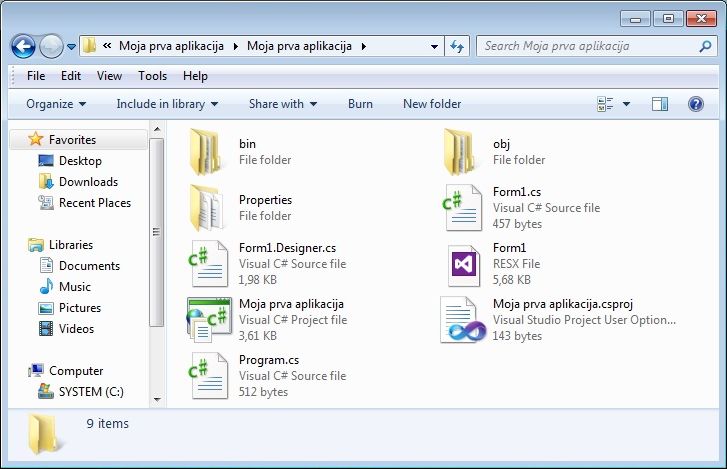727x469 pixels.
Task: Open the view options dropdown arrow
Action: coord(626,104)
